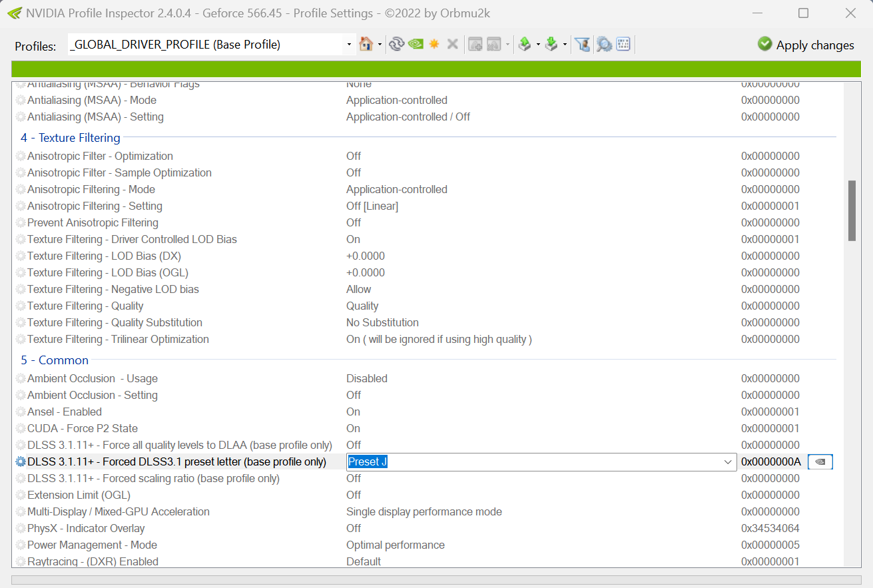Collapse the '4 - Texture Filtering' group header

click(x=71, y=138)
